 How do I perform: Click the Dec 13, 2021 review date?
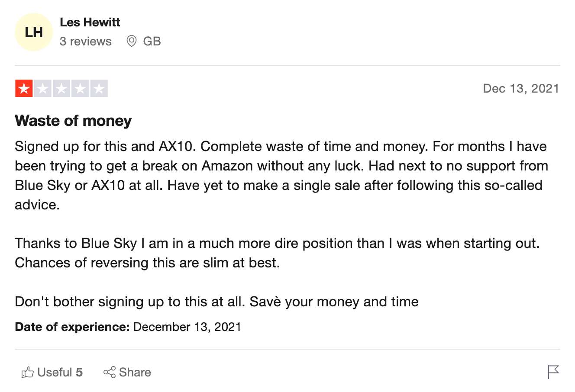521,88
